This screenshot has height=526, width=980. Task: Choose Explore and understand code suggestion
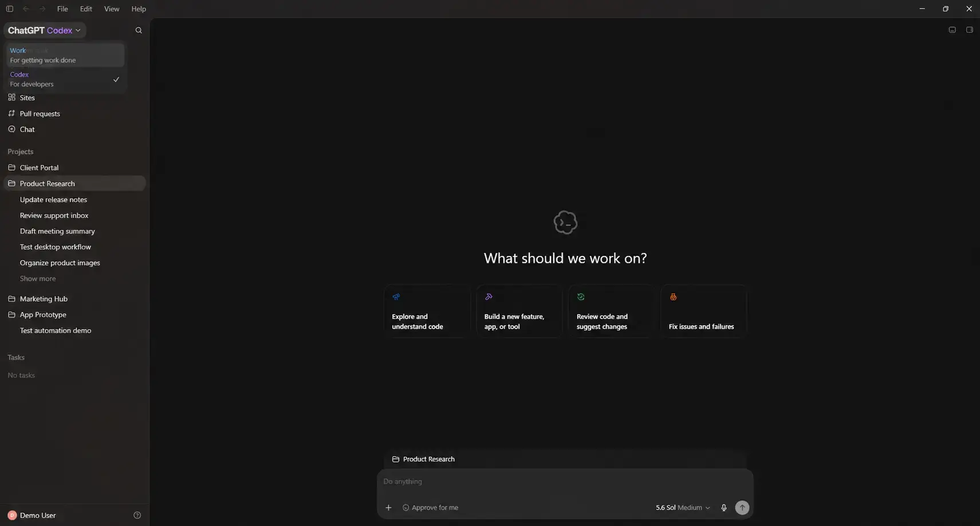click(x=427, y=311)
